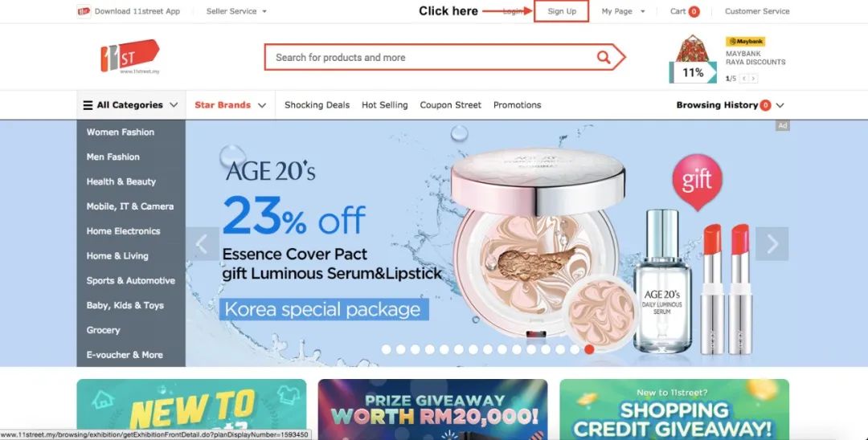Click the search magnifier icon
This screenshot has height=440, width=868.
point(604,57)
